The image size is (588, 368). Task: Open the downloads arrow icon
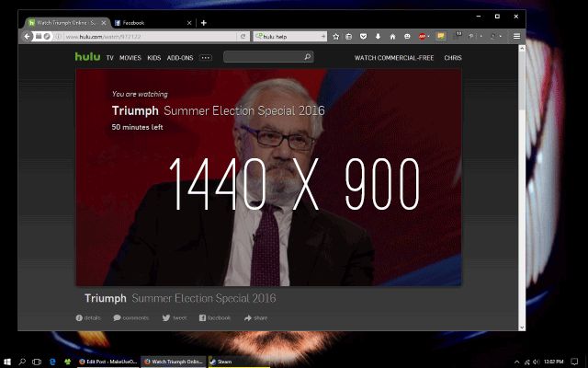coord(378,37)
